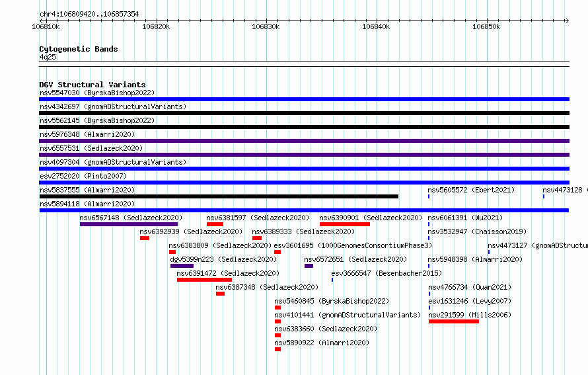Viewport: 588px width, 375px height.
Task: Click the nsv6557531 (Sedlazeck2020) label
Action: tap(91, 148)
